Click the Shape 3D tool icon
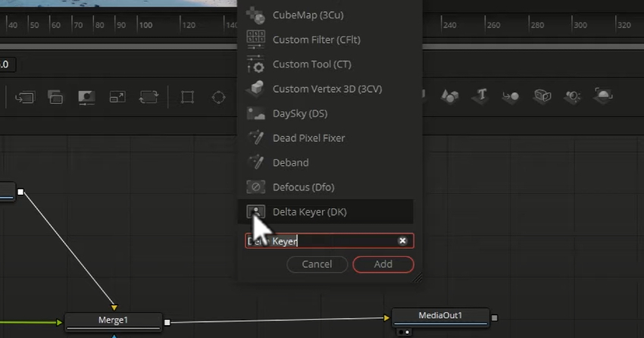644x338 pixels. (450, 96)
